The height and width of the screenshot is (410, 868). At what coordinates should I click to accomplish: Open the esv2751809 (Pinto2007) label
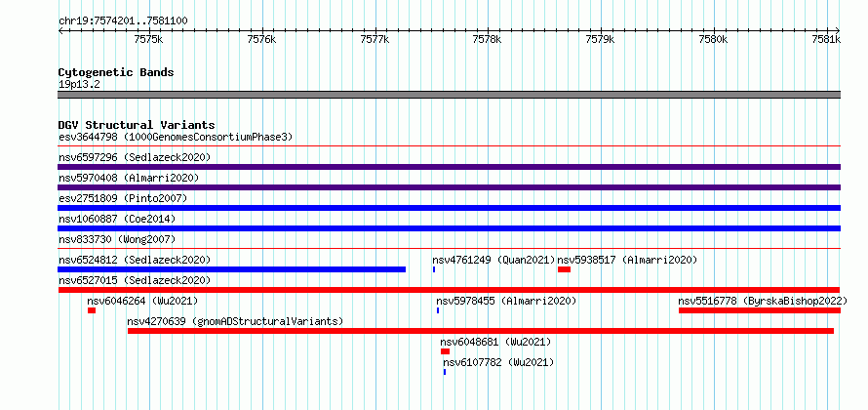123,198
